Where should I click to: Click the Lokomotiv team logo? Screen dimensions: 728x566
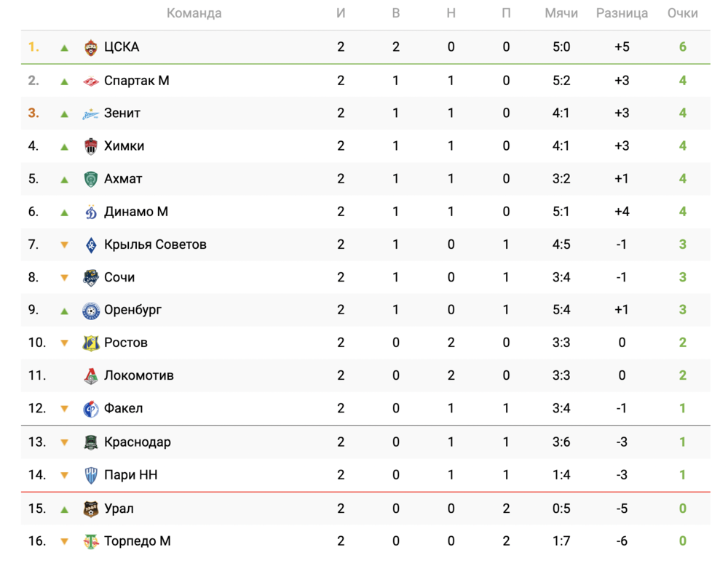coord(90,376)
